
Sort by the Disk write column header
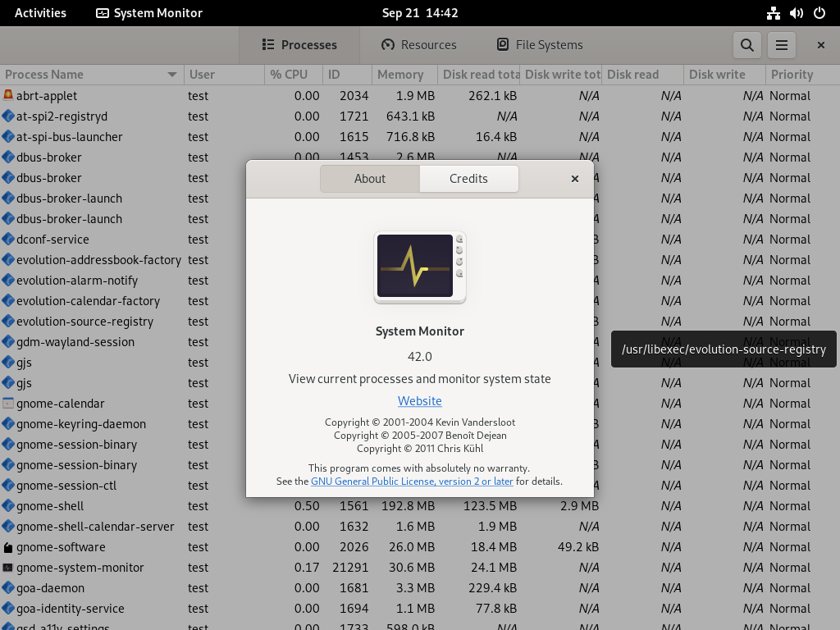tap(725, 75)
